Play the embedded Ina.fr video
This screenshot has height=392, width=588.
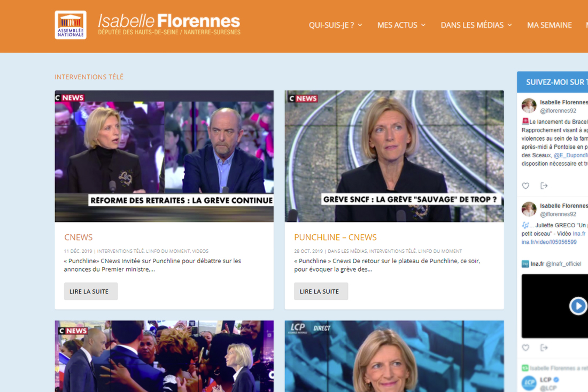click(578, 306)
